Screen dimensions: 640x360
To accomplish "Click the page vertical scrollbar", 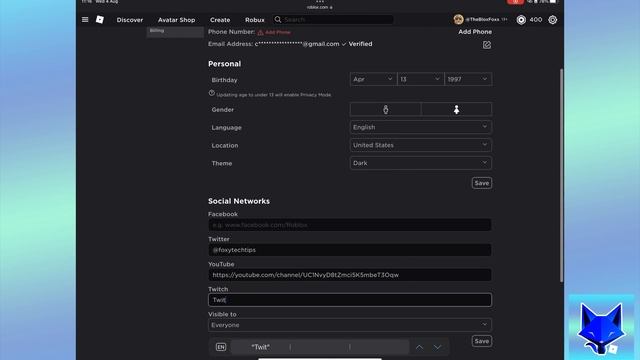I will pos(562,176).
